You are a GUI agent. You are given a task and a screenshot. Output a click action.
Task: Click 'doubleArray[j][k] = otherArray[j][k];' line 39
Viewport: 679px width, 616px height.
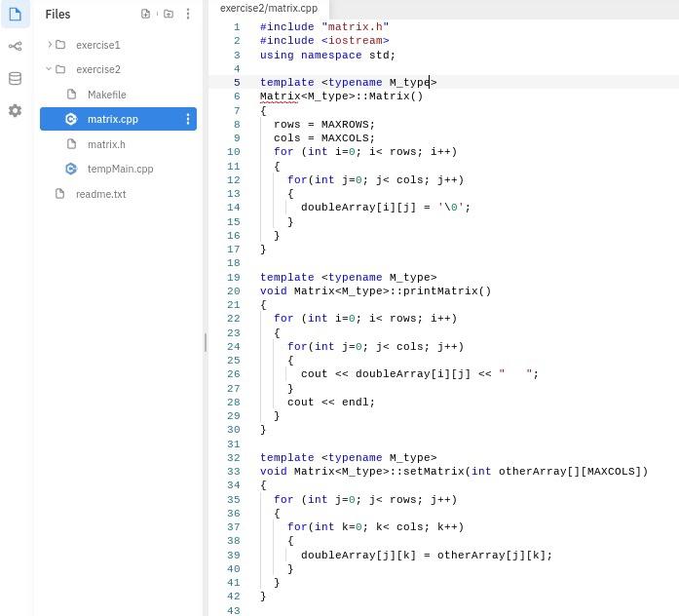click(x=427, y=555)
